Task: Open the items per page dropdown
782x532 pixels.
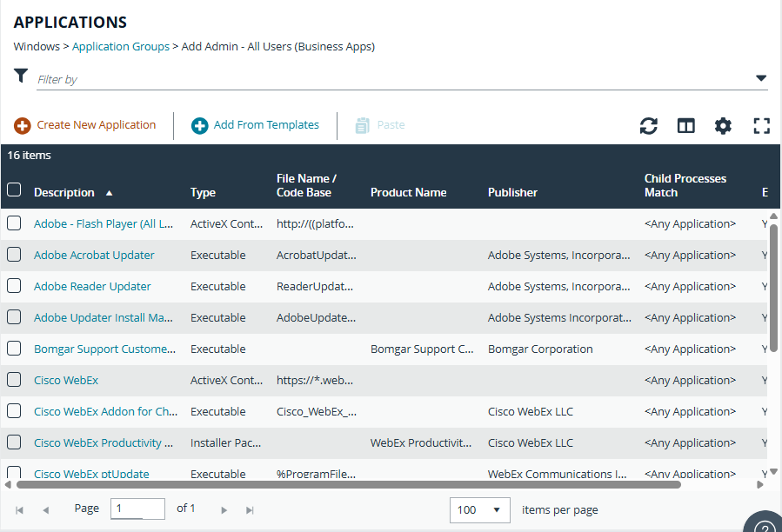Action: 479,509
